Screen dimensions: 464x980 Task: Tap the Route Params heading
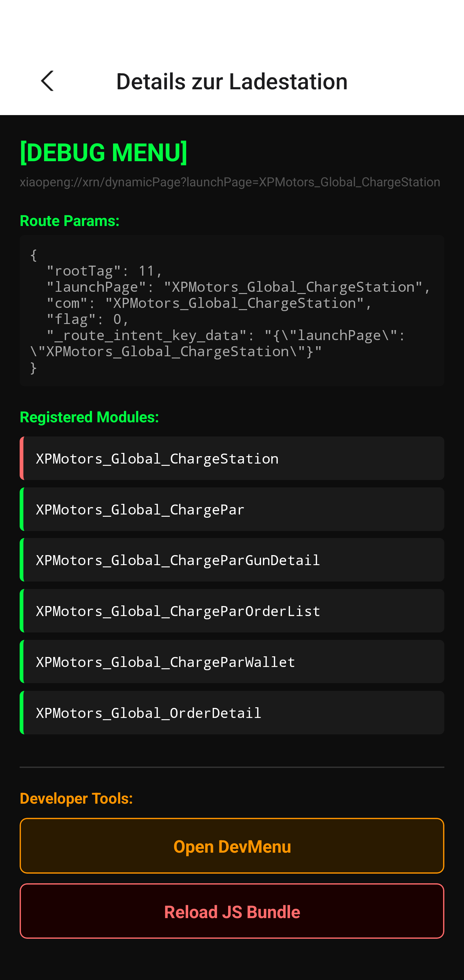click(x=70, y=220)
